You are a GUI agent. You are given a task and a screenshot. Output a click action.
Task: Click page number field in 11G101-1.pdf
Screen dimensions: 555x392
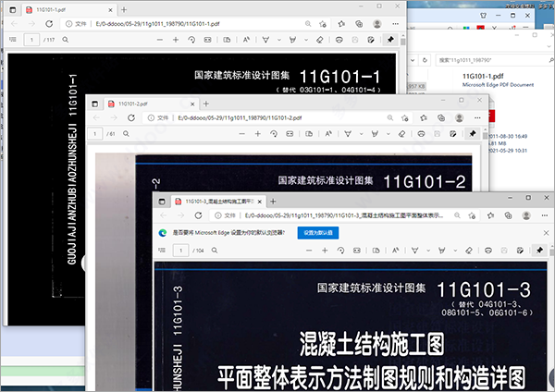tap(31, 40)
